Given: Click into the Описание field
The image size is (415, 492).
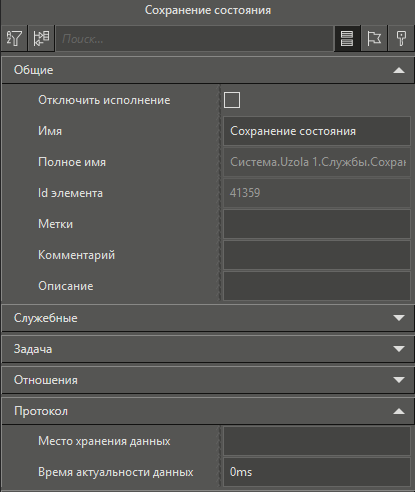Looking at the screenshot, I should coord(317,286).
